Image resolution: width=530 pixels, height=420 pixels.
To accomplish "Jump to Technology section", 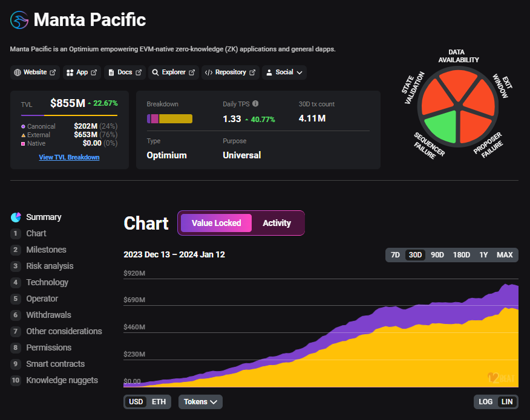I will tap(47, 283).
